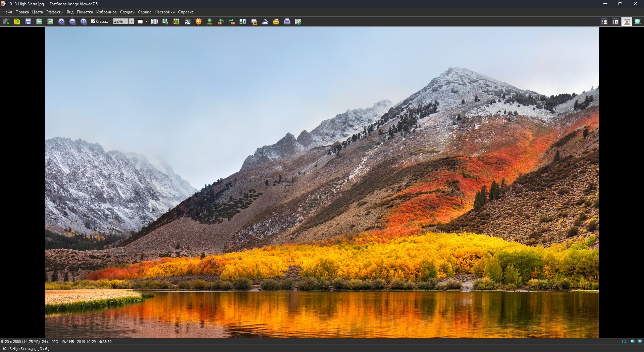Open the Правка menu
Image resolution: width=644 pixels, height=352 pixels.
coord(22,12)
